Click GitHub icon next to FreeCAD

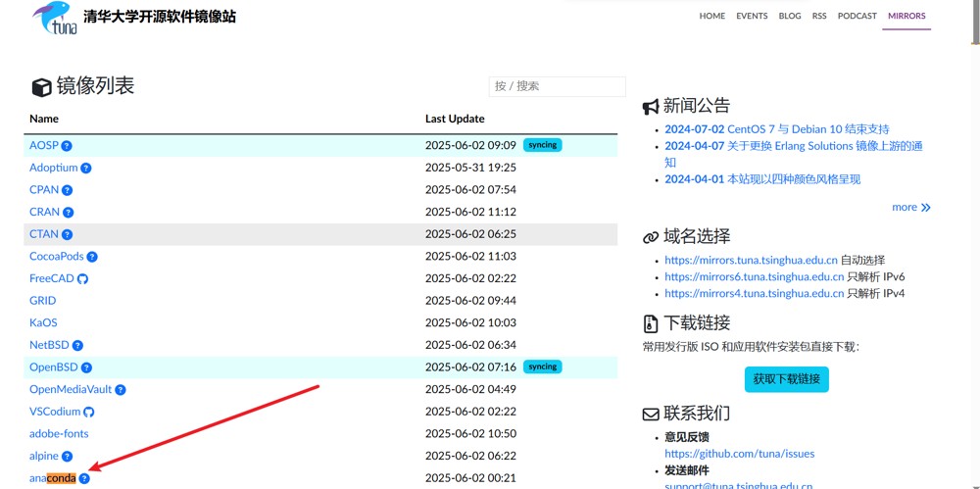tap(82, 279)
